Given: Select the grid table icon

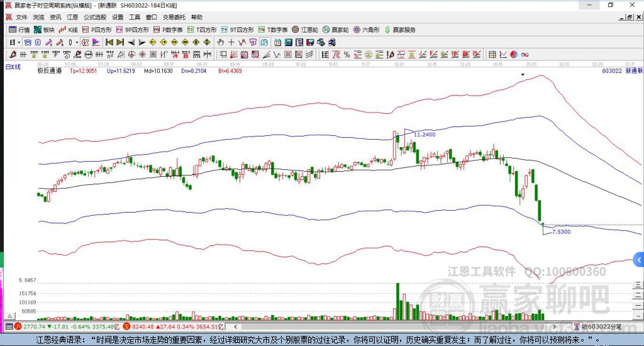Looking at the screenshot, I should (x=492, y=54).
